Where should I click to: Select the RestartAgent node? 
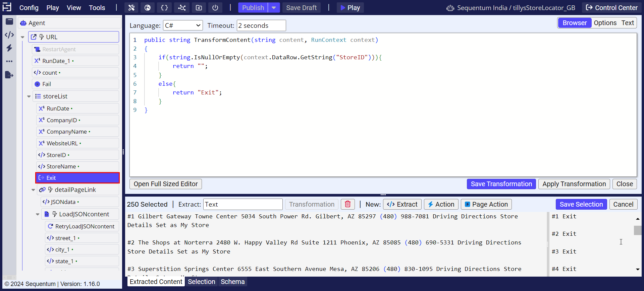pyautogui.click(x=75, y=49)
